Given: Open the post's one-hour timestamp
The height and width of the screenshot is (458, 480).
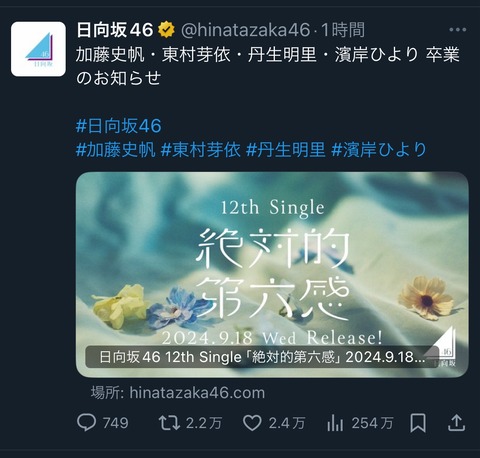Looking at the screenshot, I should click(x=343, y=30).
